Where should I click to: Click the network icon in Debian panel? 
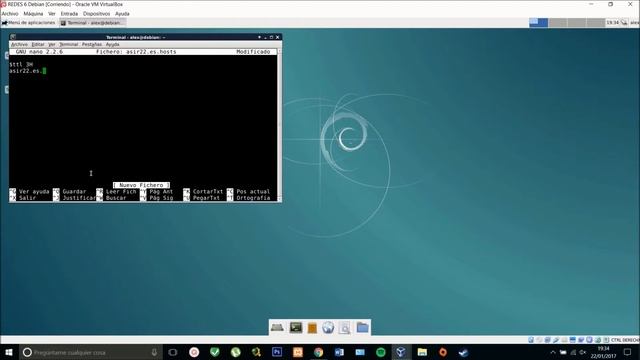pyautogui.click(x=624, y=23)
